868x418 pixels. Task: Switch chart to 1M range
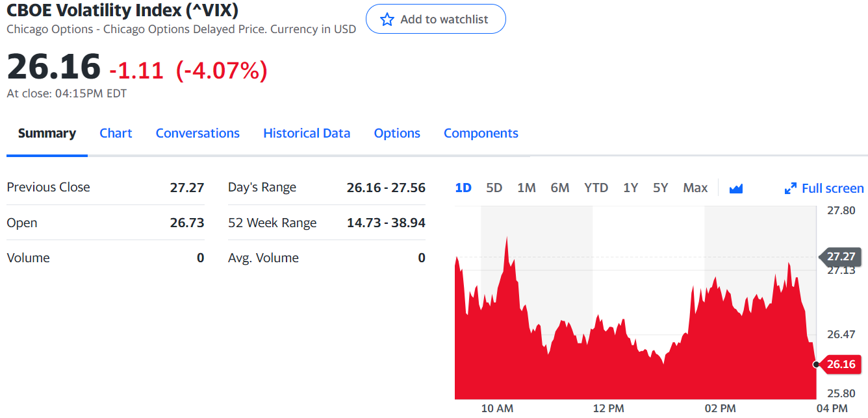(526, 188)
